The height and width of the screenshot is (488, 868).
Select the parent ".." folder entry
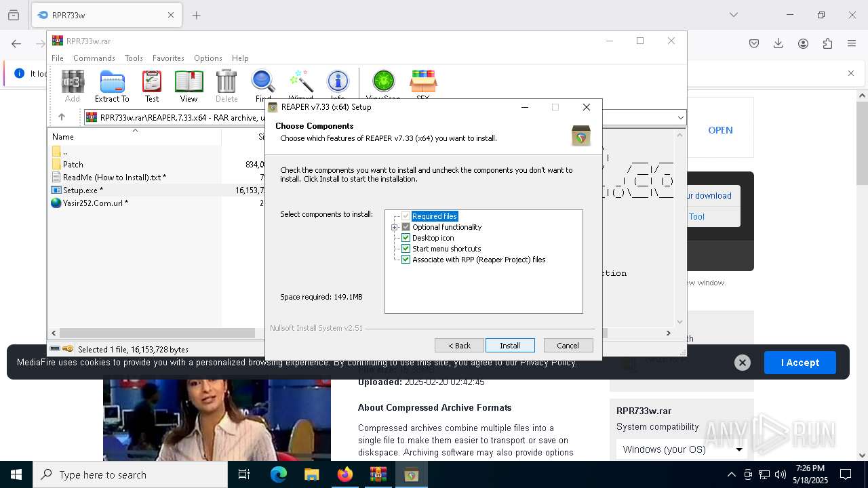coord(60,151)
